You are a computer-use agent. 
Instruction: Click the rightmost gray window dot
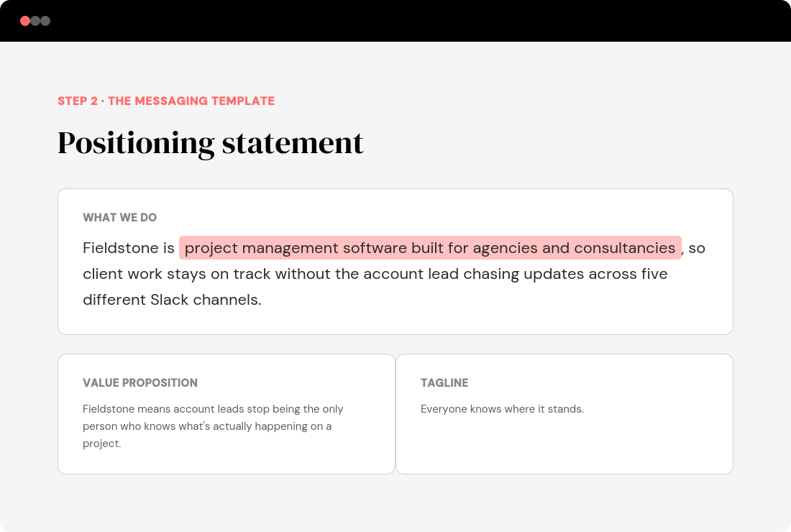pos(45,21)
